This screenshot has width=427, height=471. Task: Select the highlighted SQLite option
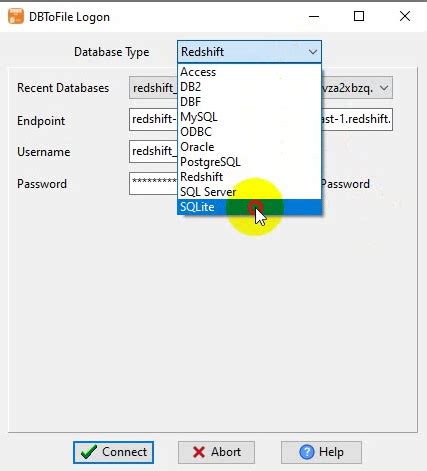249,207
